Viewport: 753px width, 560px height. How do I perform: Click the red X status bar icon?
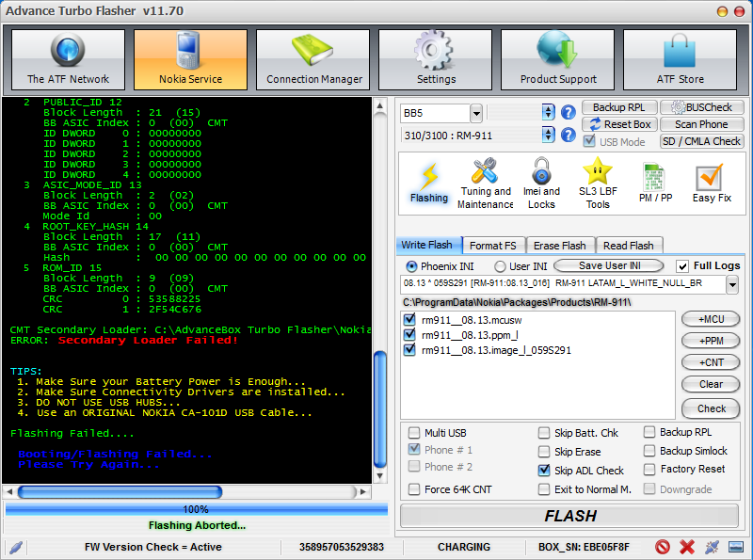pos(687,547)
